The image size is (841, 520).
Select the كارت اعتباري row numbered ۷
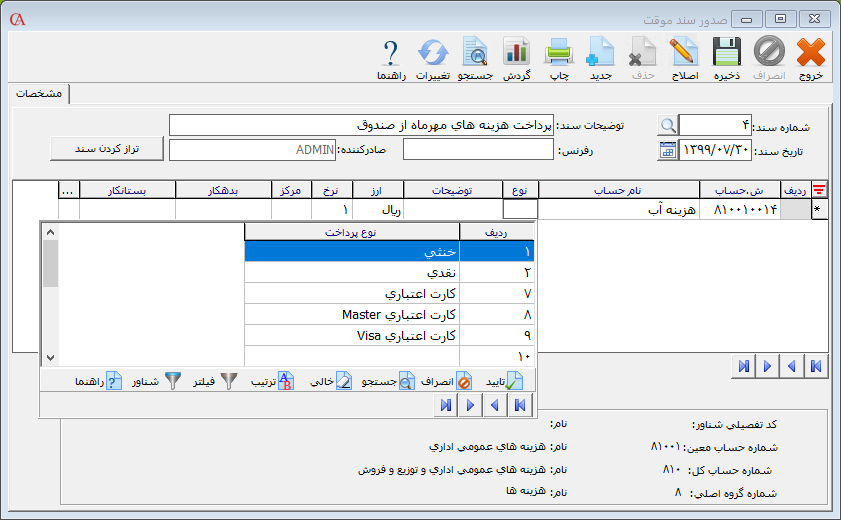click(389, 293)
